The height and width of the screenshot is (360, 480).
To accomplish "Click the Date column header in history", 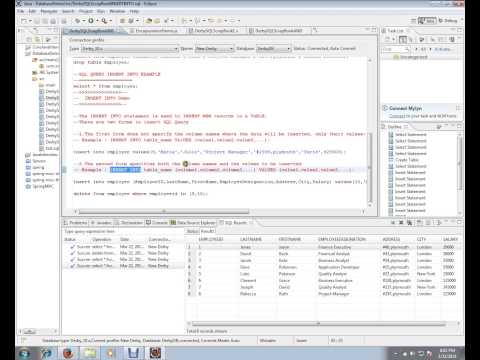I will tap(125, 239).
